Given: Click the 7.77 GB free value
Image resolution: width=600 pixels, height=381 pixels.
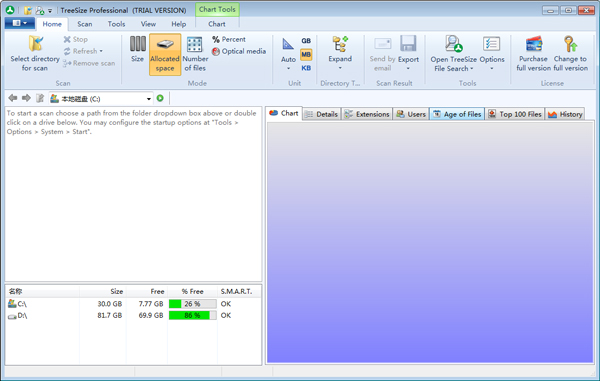Looking at the screenshot, I should pyautogui.click(x=151, y=304).
